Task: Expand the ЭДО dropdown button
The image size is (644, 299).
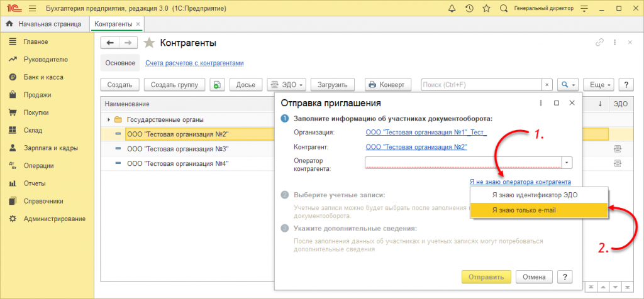Action: point(287,85)
